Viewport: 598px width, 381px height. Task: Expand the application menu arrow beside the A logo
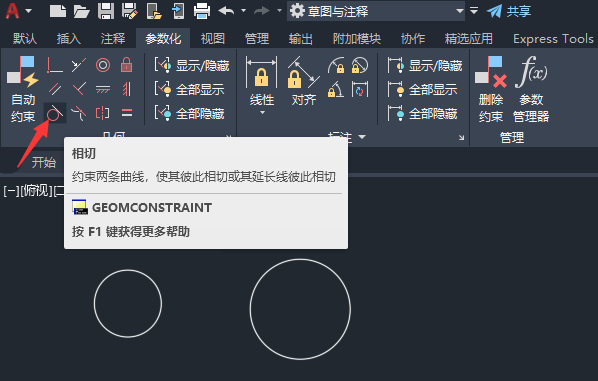(28, 11)
